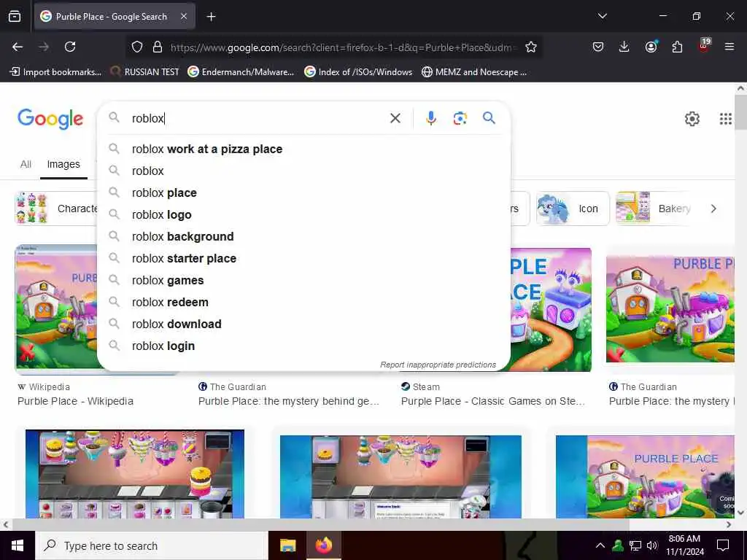Close the Purble Place tab
The height and width of the screenshot is (560, 747).
184,16
